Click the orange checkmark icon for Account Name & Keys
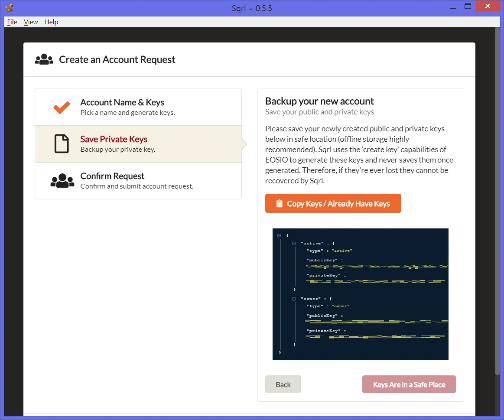This screenshot has width=504, height=420. [62, 107]
